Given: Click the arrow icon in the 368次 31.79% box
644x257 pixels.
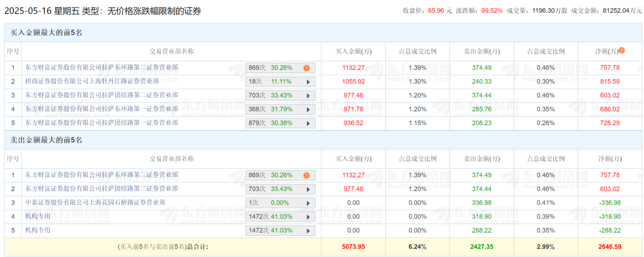Looking at the screenshot, I should coord(308,109).
